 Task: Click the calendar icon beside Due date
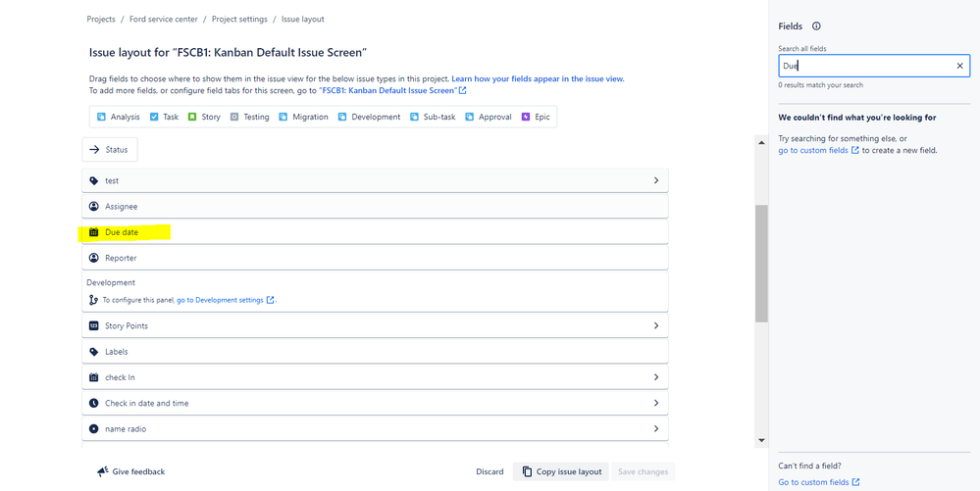[94, 232]
